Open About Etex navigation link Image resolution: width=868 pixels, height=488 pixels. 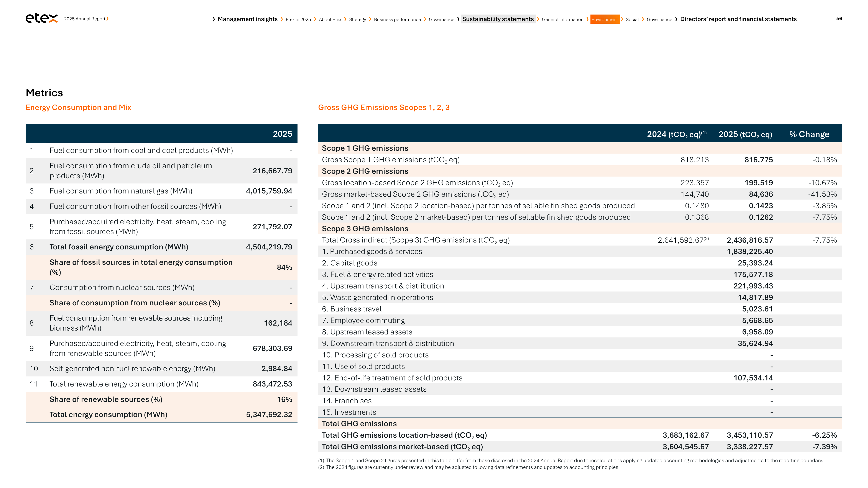pyautogui.click(x=330, y=20)
